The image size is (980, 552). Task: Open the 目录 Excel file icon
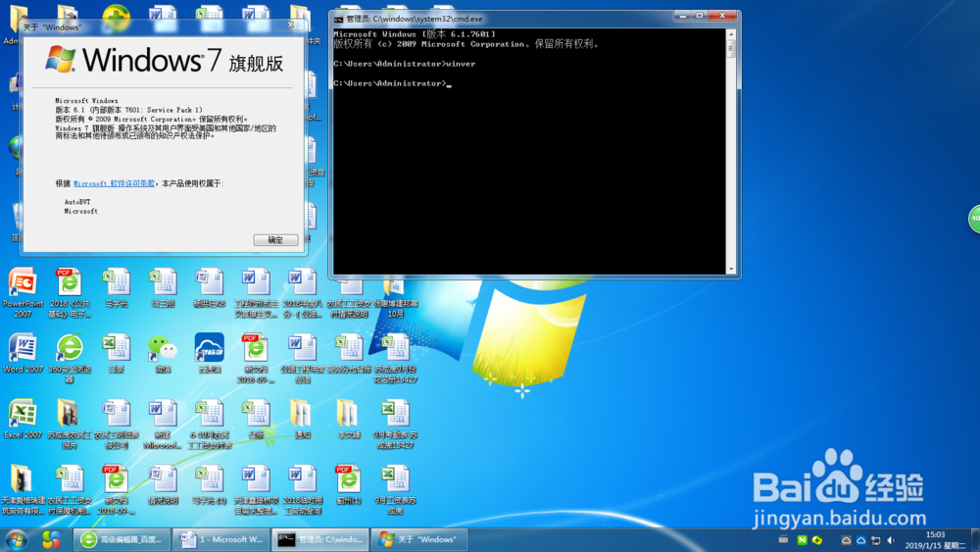tap(117, 353)
